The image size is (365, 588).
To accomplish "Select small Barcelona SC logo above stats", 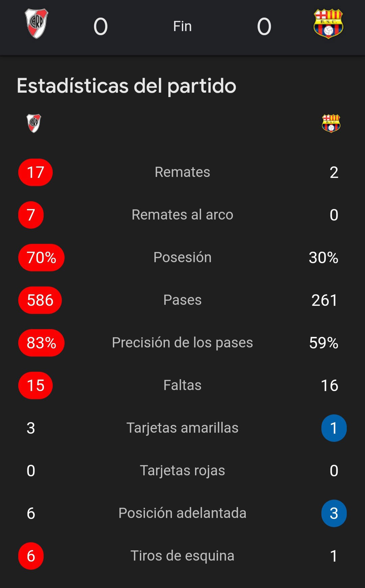I will 331,123.
